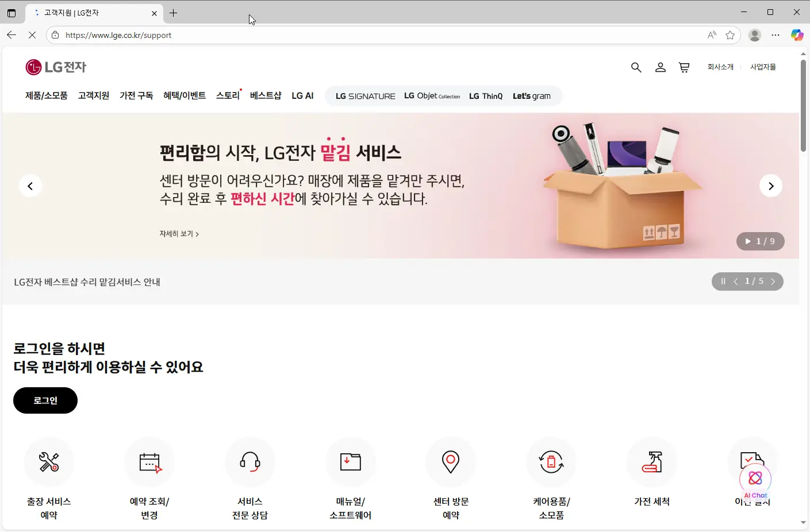Click the 로그인 button
Image resolution: width=810 pixels, height=532 pixels.
[x=45, y=400]
